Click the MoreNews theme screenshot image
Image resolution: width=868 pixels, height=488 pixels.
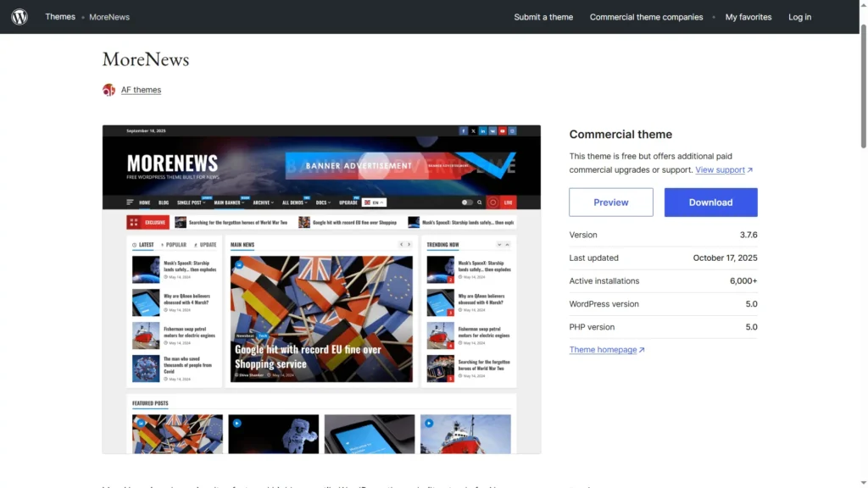click(321, 290)
